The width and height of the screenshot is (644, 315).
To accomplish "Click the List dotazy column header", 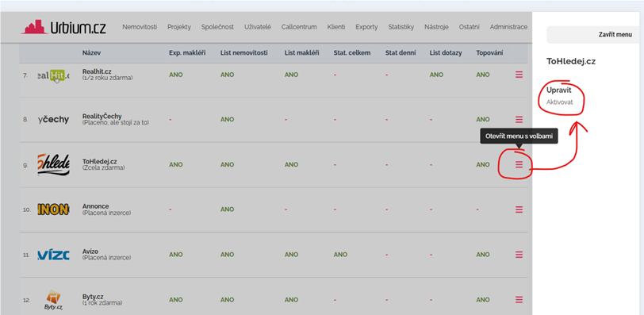I will tap(446, 53).
